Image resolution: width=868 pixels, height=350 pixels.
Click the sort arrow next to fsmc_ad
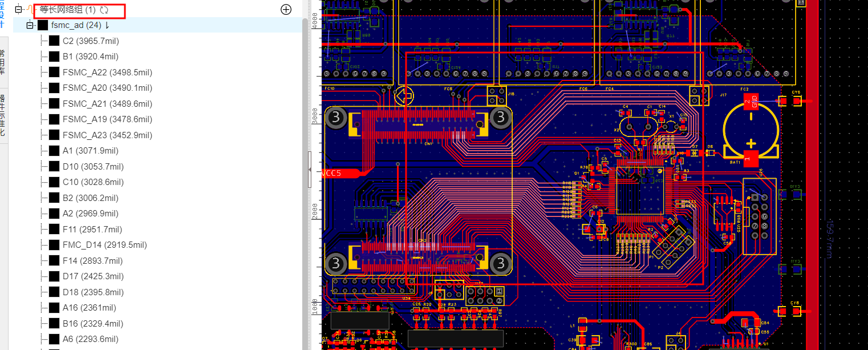pos(107,25)
